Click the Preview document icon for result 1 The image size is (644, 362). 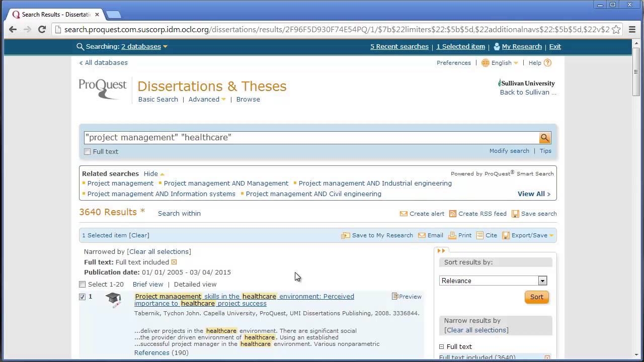395,297
